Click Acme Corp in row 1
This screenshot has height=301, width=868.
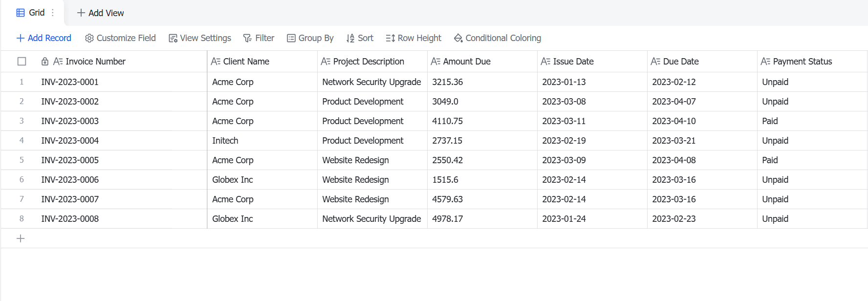tap(262, 82)
